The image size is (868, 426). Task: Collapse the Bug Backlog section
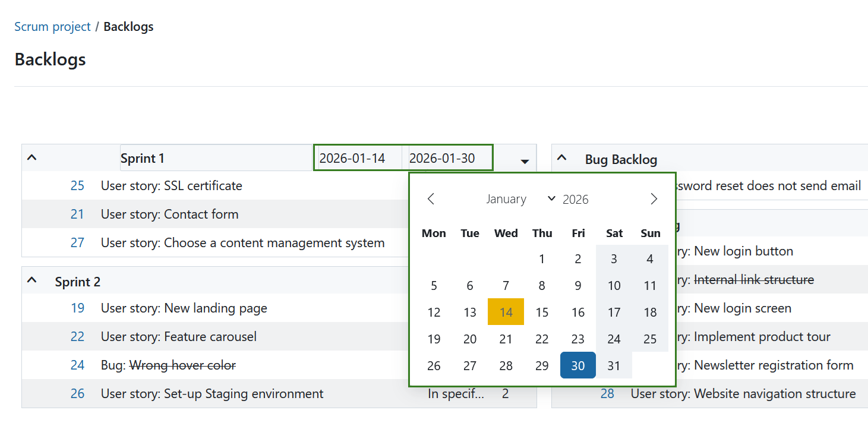(562, 157)
